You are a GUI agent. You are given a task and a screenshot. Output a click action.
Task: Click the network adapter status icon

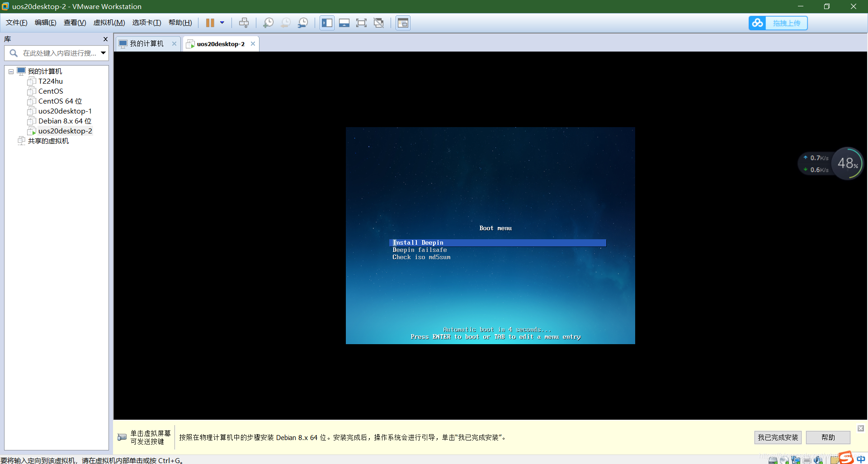(796, 460)
